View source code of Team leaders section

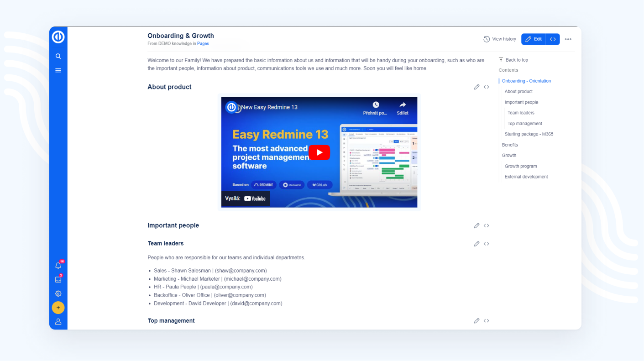point(487,244)
